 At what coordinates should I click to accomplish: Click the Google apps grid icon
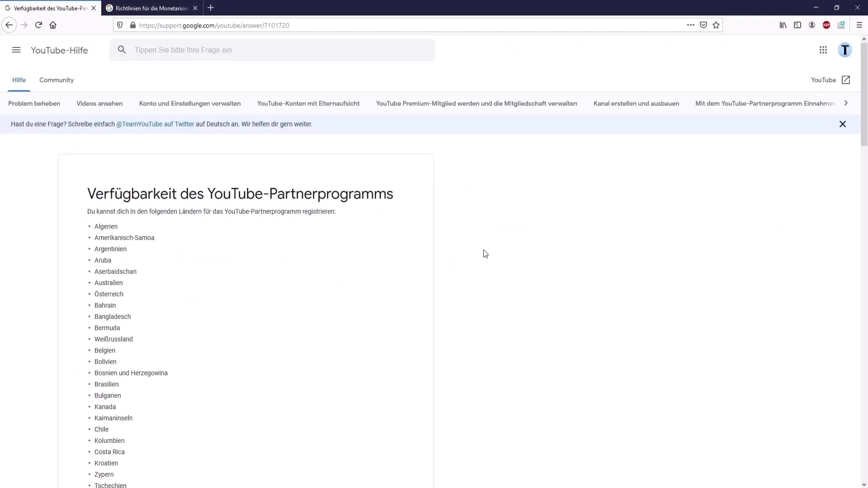click(x=823, y=50)
